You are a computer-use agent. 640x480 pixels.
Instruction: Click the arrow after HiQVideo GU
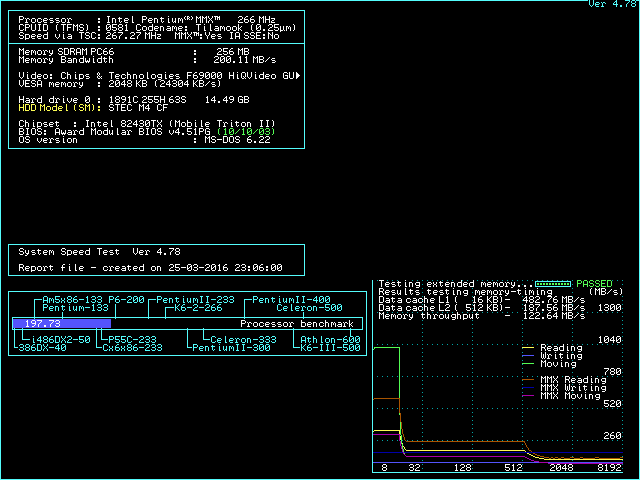point(298,76)
